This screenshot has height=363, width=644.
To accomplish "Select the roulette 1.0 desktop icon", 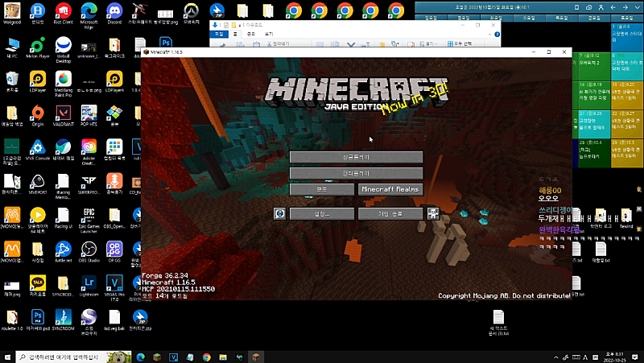I will pos(12,320).
